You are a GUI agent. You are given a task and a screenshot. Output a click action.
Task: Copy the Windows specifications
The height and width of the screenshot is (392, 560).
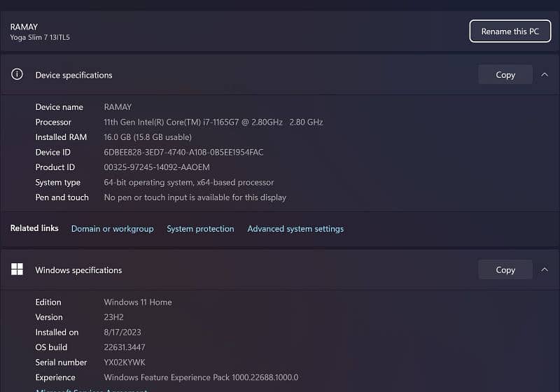point(505,270)
